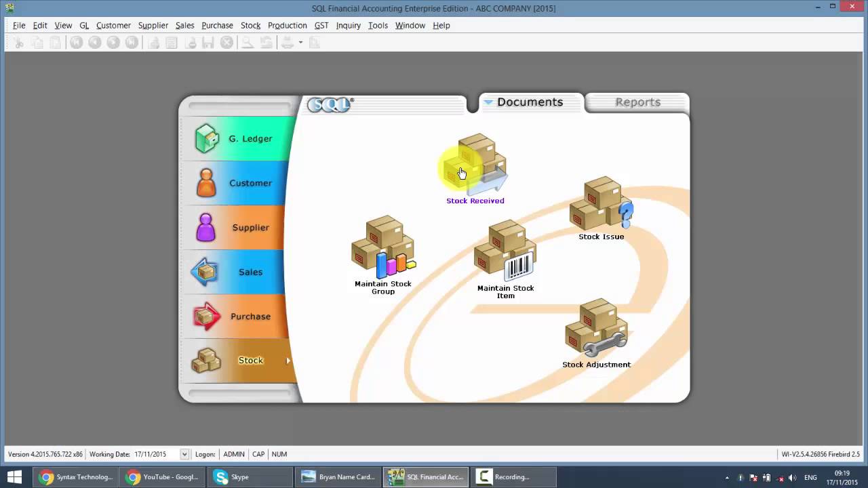The width and height of the screenshot is (868, 488).
Task: Open the Edit menu
Action: (x=40, y=25)
